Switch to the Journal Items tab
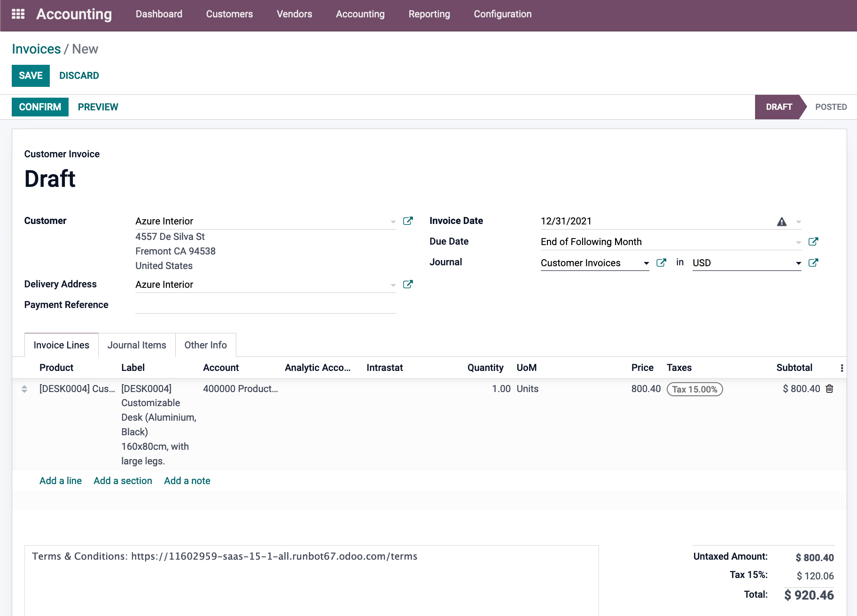857x616 pixels. tap(137, 345)
